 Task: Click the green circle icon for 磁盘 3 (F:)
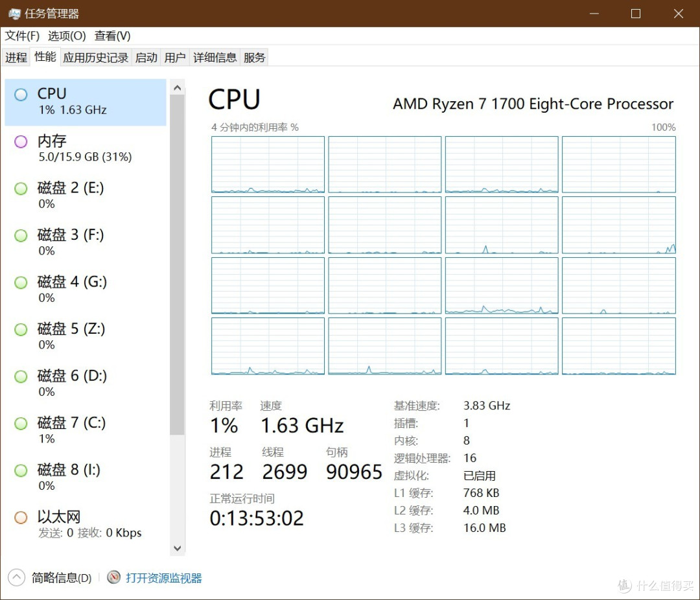(21, 235)
